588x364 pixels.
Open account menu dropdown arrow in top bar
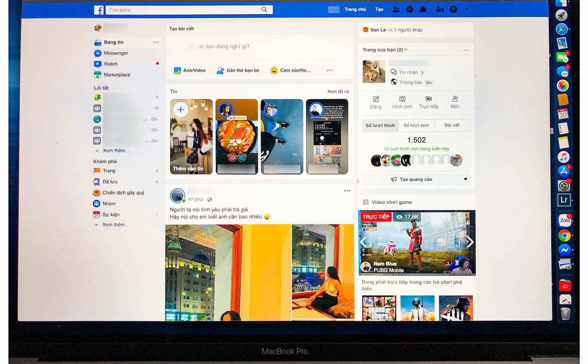coord(467,9)
